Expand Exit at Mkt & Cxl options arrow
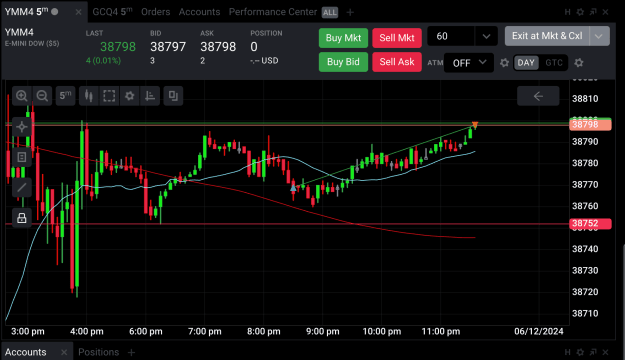625x360 pixels. [x=599, y=36]
